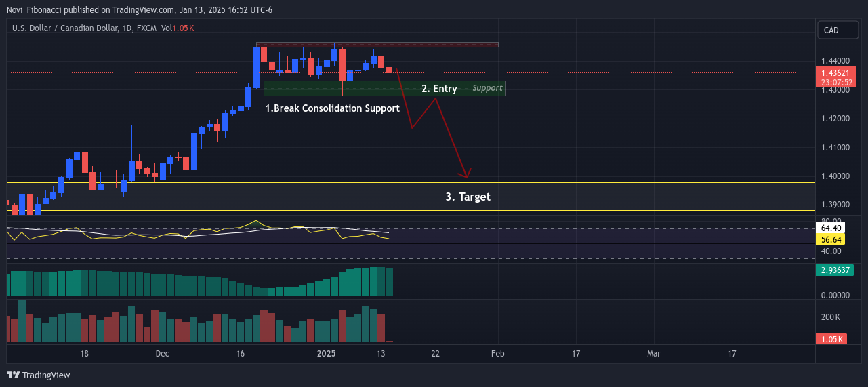Click the 0.00000 indicator axis label
Screen dimensions: 868x387
coord(836,296)
